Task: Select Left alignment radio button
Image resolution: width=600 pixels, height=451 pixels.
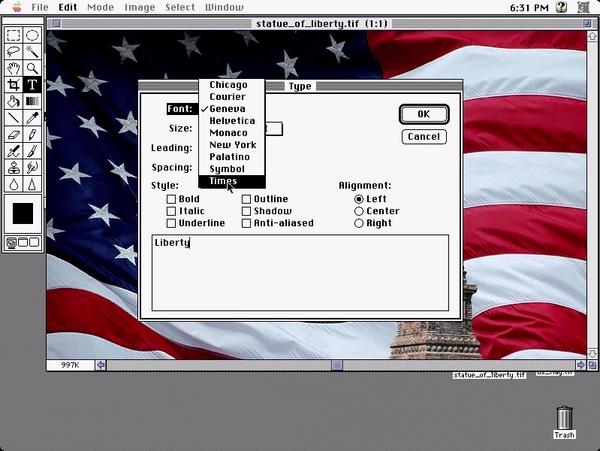Action: [x=359, y=199]
